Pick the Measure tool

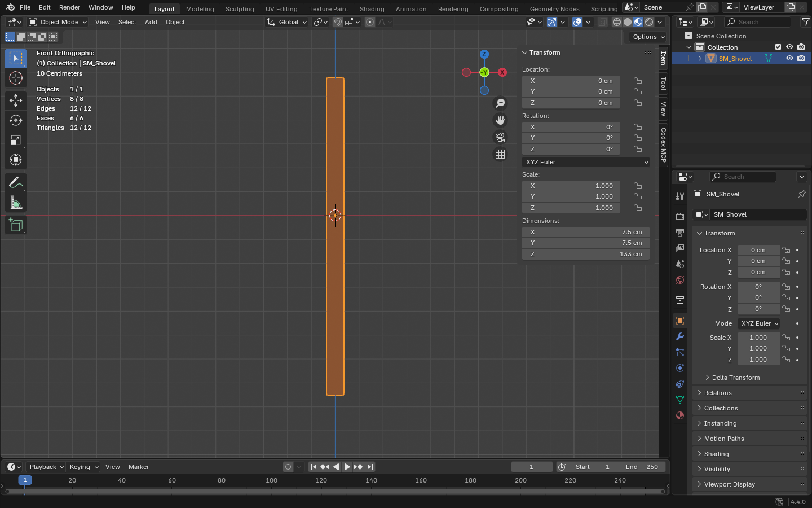(16, 202)
